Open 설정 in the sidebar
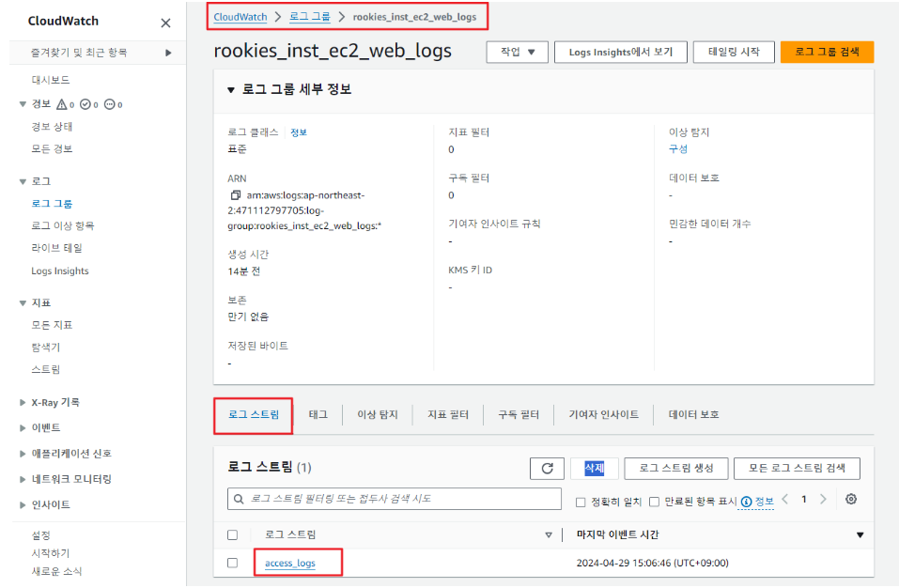899x588 pixels. (40, 535)
